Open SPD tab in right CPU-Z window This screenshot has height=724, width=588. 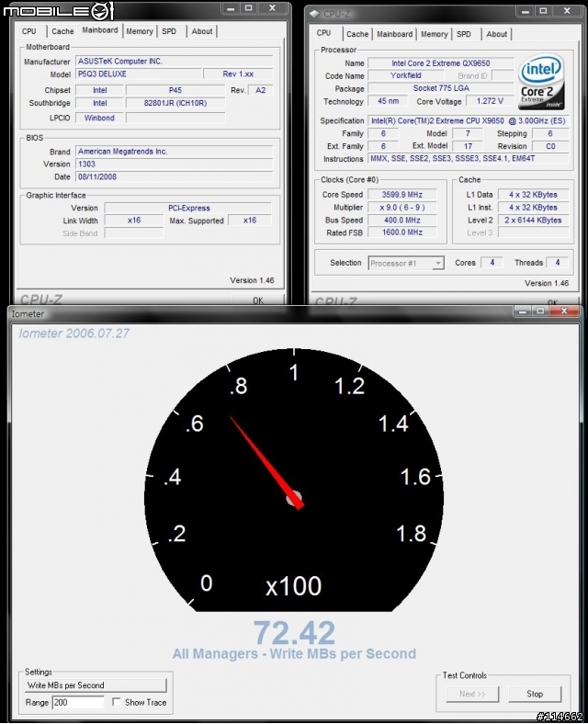464,34
